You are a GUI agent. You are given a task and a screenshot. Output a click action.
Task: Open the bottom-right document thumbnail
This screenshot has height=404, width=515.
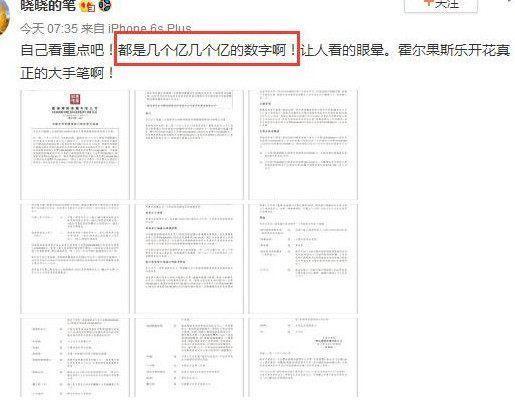pos(303,358)
